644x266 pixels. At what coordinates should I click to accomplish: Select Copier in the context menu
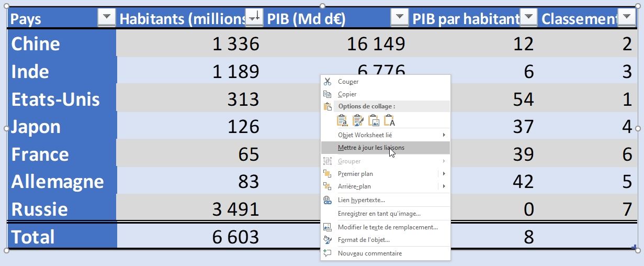[x=386, y=94]
